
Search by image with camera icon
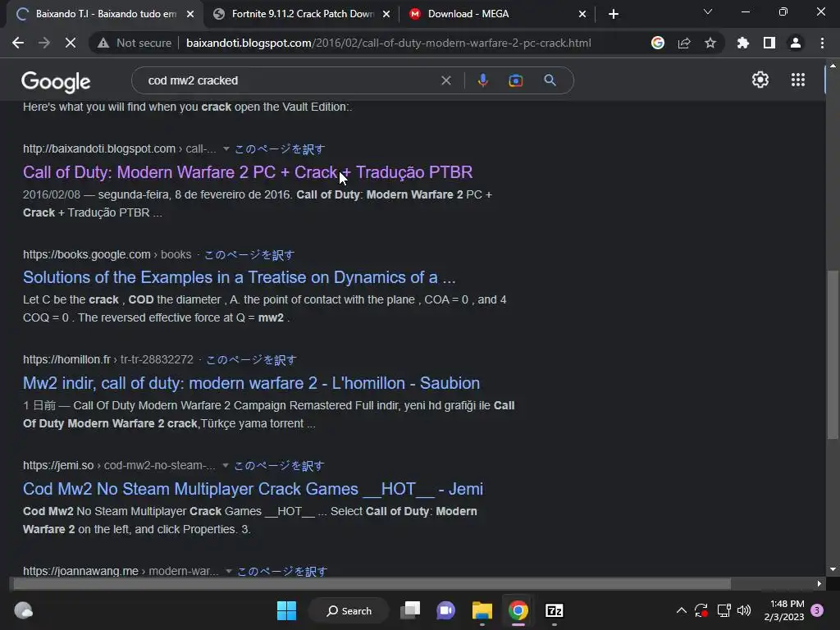click(516, 80)
